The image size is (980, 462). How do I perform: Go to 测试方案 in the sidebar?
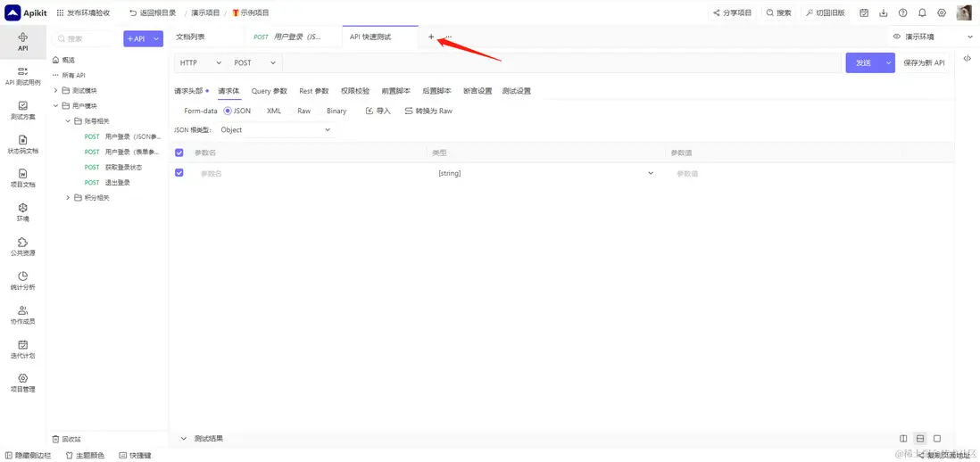pyautogui.click(x=22, y=111)
